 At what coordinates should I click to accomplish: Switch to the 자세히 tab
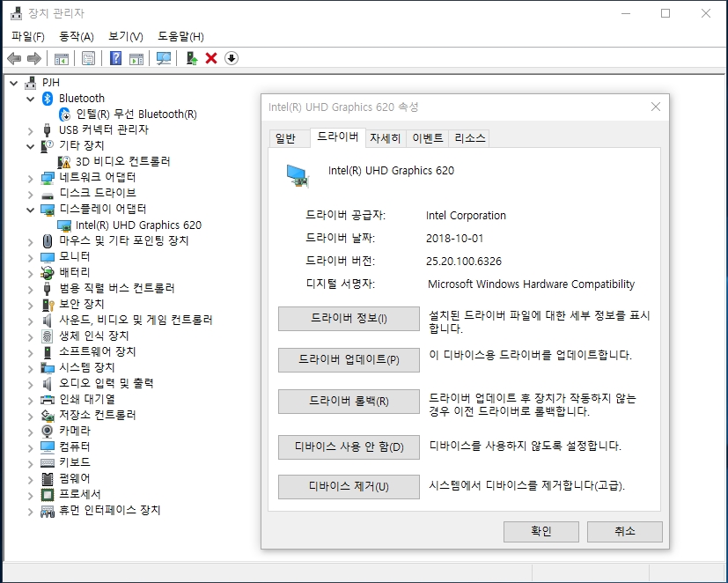[x=385, y=138]
